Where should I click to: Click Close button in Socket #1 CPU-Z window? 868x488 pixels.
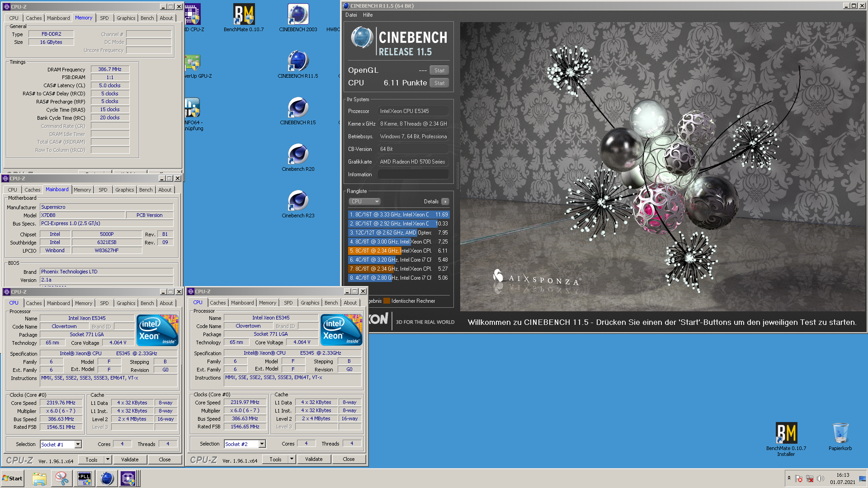165,460
